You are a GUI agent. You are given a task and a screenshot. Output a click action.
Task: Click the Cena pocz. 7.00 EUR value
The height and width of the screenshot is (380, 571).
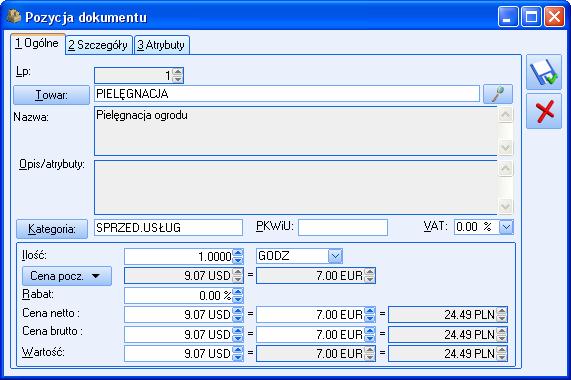pyautogui.click(x=339, y=276)
